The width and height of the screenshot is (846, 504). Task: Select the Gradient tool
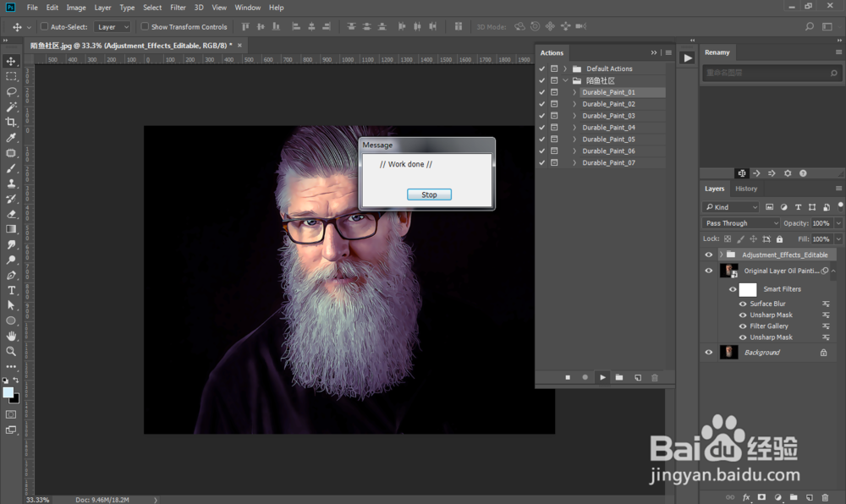(11, 229)
